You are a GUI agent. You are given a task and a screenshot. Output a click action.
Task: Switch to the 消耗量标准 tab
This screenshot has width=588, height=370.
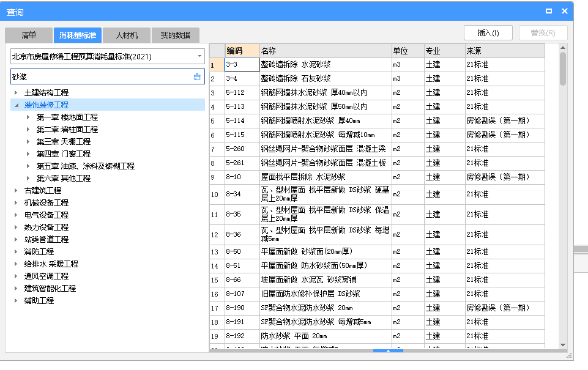[x=78, y=35]
